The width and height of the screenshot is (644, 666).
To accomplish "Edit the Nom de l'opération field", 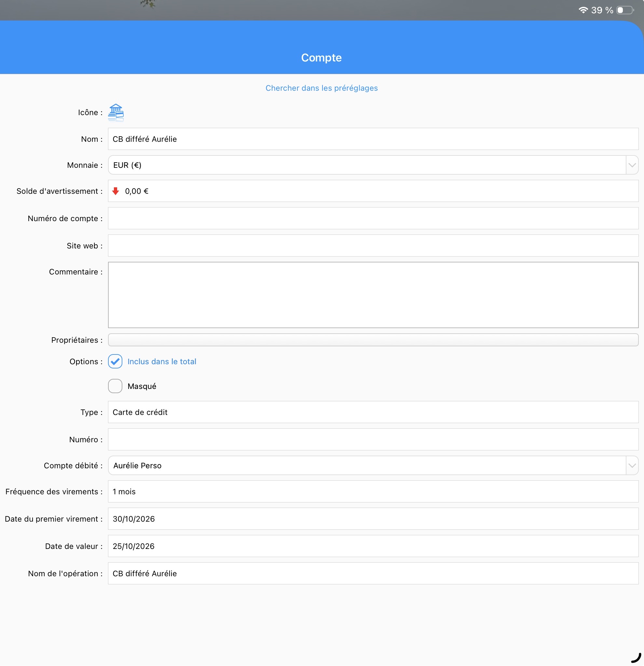I will [373, 574].
